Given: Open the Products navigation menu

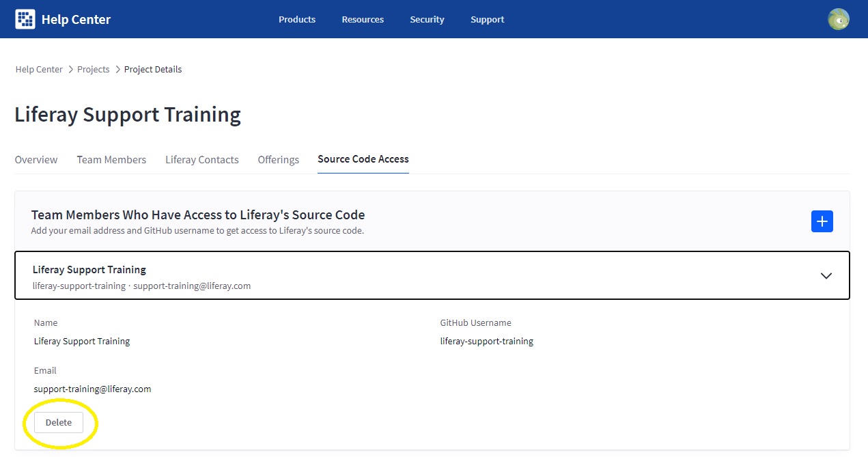Looking at the screenshot, I should [x=296, y=20].
